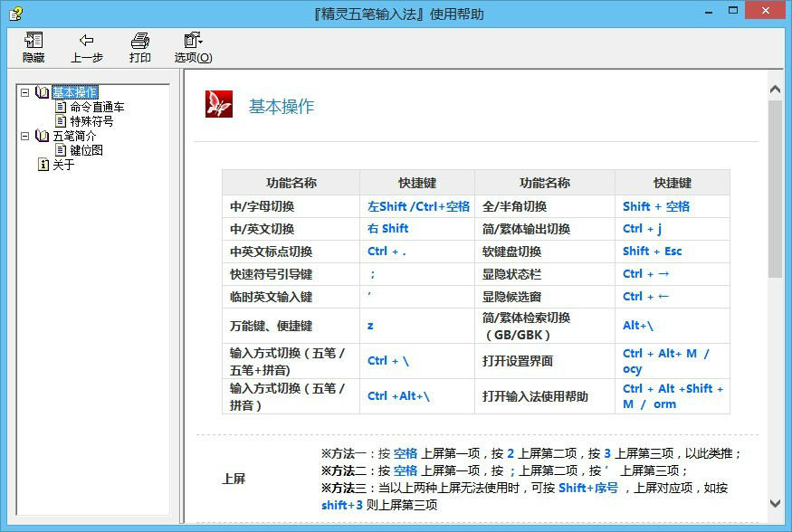
Task: Maximize the help window
Action: coord(733,11)
